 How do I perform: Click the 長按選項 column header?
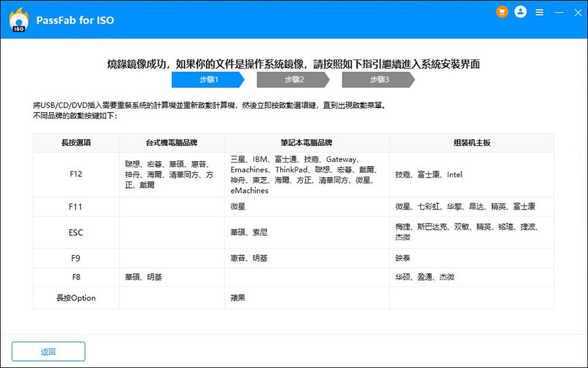(76, 143)
